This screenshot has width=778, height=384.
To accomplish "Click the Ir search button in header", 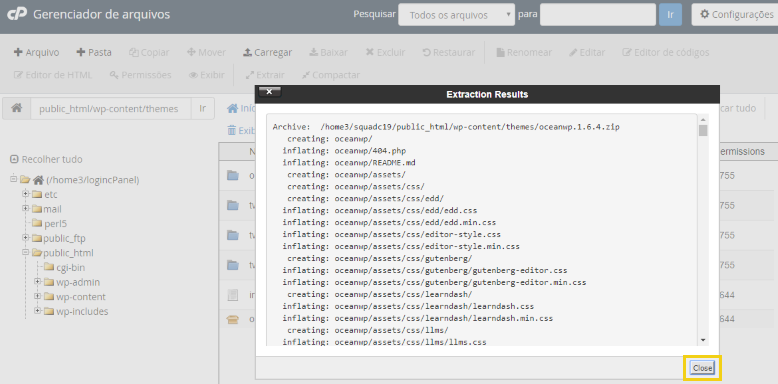I will [x=670, y=15].
